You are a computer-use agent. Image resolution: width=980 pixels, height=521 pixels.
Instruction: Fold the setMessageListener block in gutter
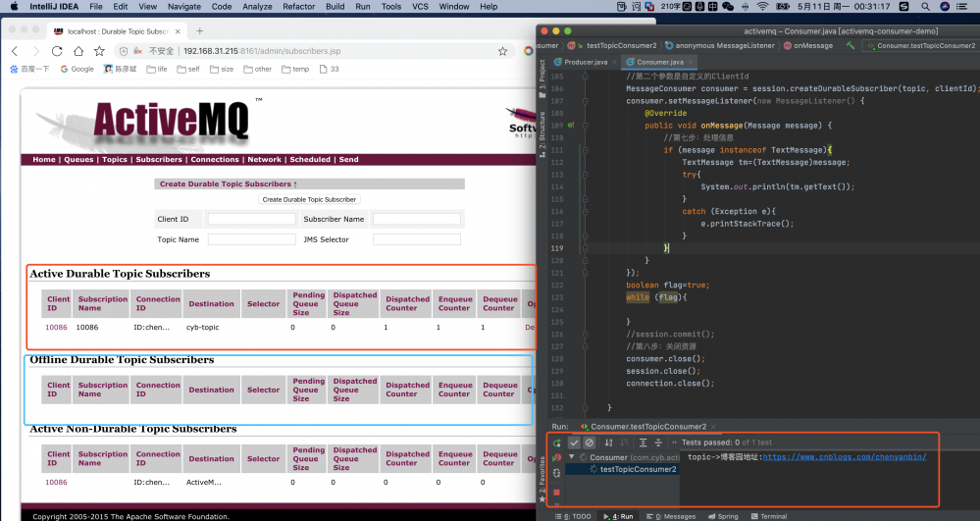585,101
